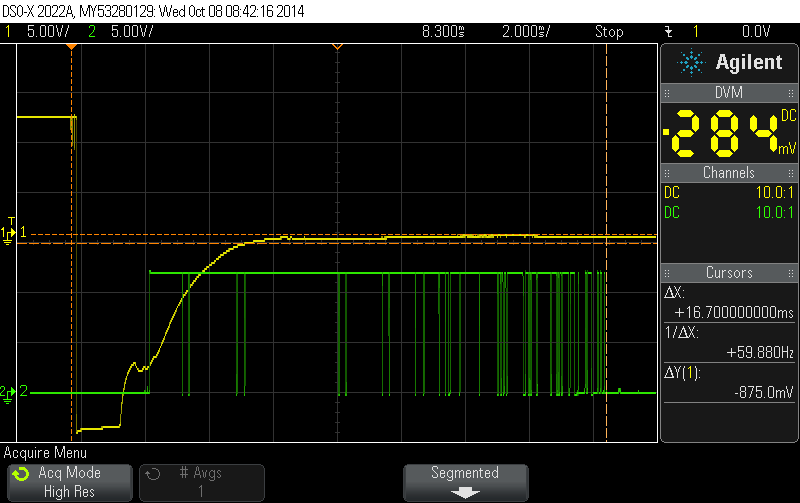Click the channel 1 ground marker
Viewport: 800px width, 503px height.
(7, 234)
